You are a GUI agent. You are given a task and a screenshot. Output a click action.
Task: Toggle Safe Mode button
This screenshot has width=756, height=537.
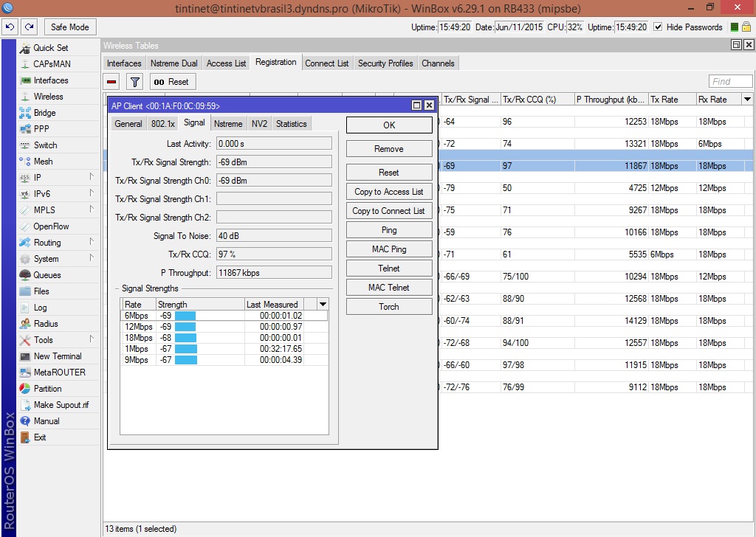pos(70,27)
